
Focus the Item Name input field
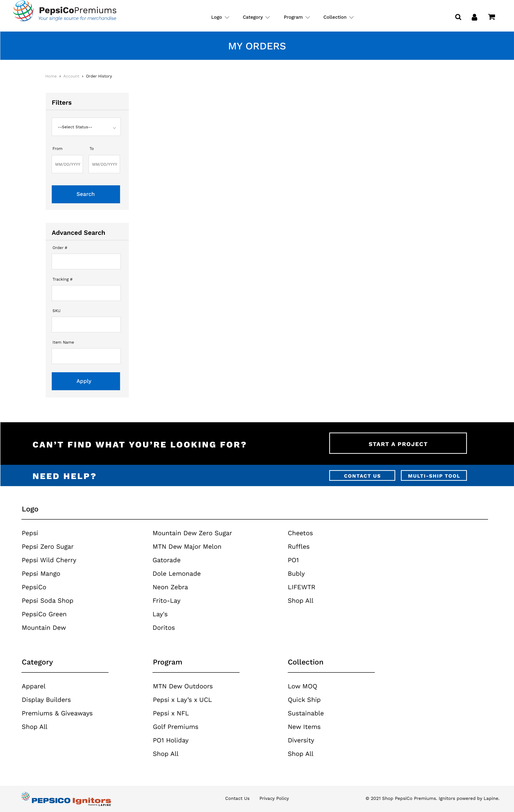[86, 356]
